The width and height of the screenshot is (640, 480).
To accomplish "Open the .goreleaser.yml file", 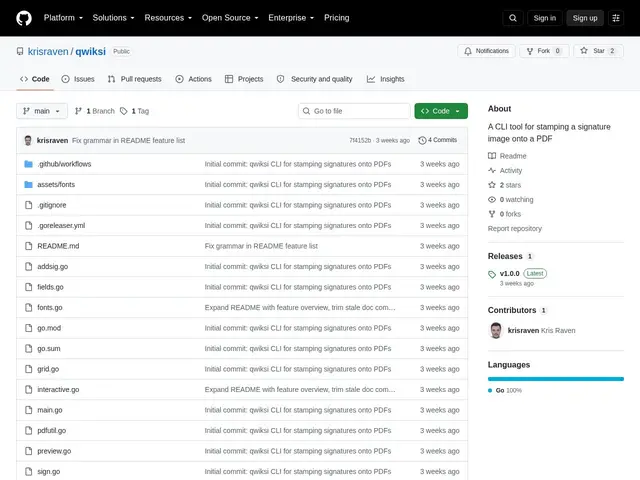I will tap(61, 226).
